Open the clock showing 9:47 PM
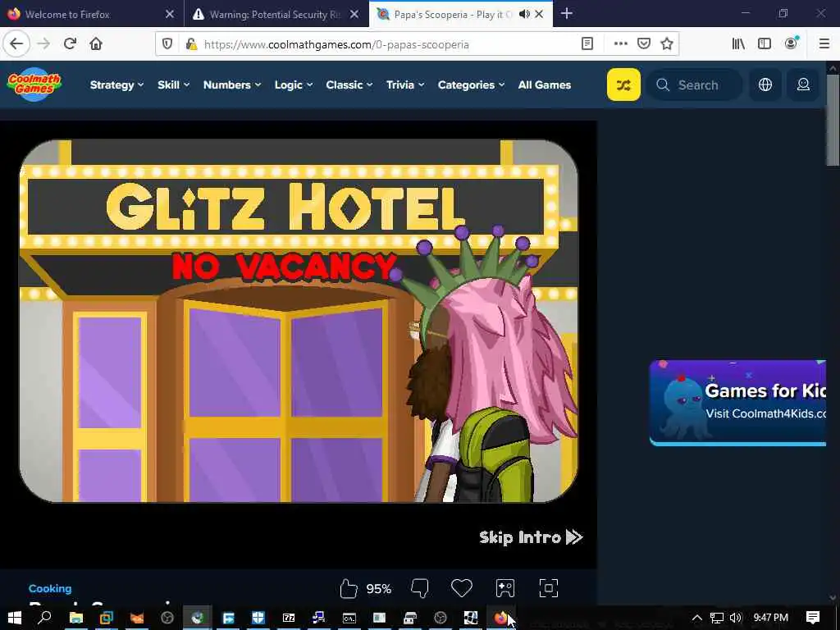This screenshot has width=840, height=630. [771, 618]
